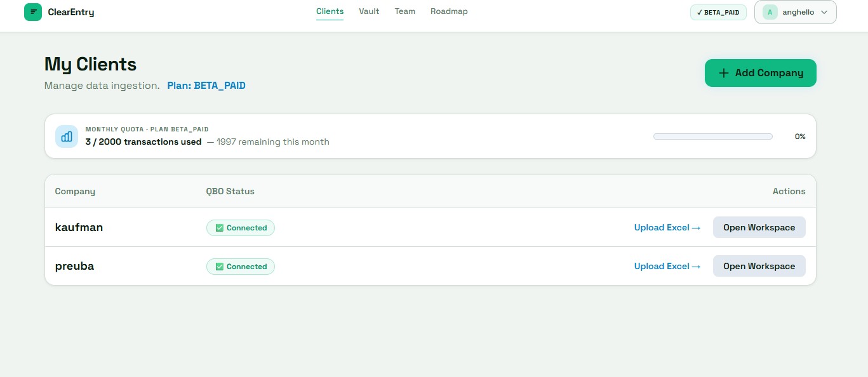Image resolution: width=868 pixels, height=377 pixels.
Task: Click the monthly quota bar chart icon
Action: [x=67, y=136]
